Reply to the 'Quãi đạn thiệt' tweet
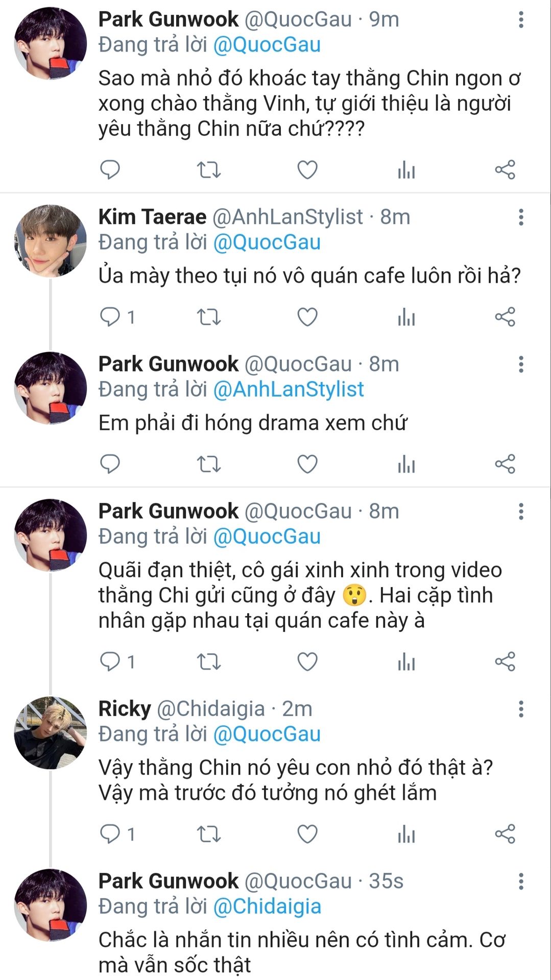The width and height of the screenshot is (551, 980). coord(110,662)
